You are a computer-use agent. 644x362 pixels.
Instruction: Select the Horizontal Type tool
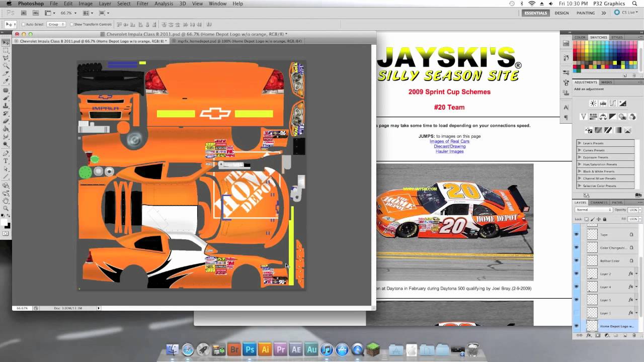[6, 161]
